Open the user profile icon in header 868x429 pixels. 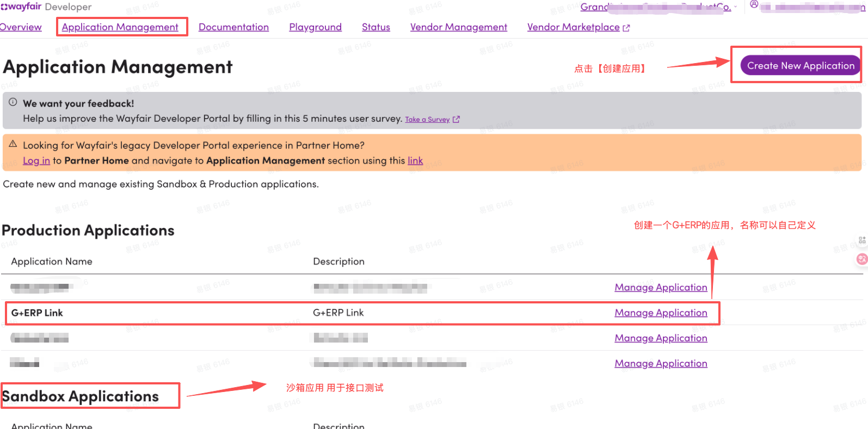(754, 4)
